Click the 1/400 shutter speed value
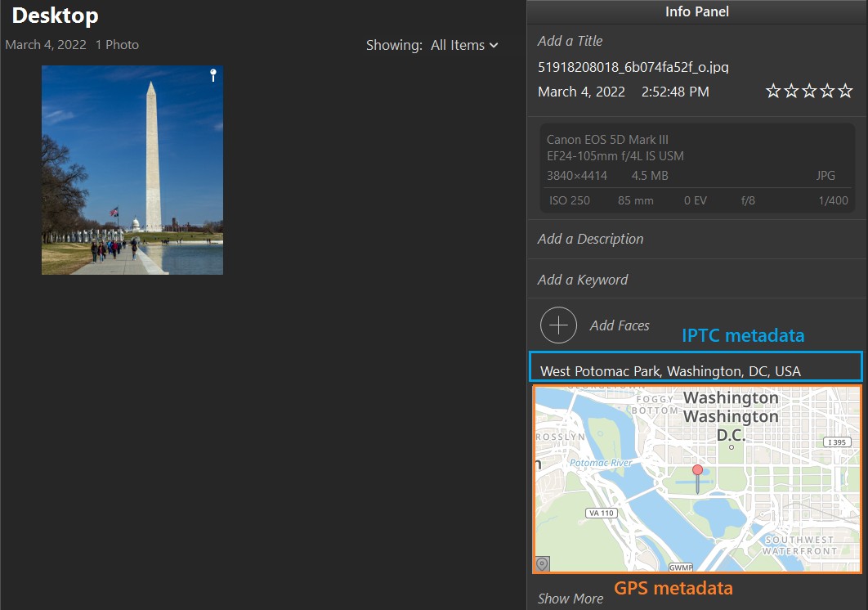 click(x=833, y=200)
